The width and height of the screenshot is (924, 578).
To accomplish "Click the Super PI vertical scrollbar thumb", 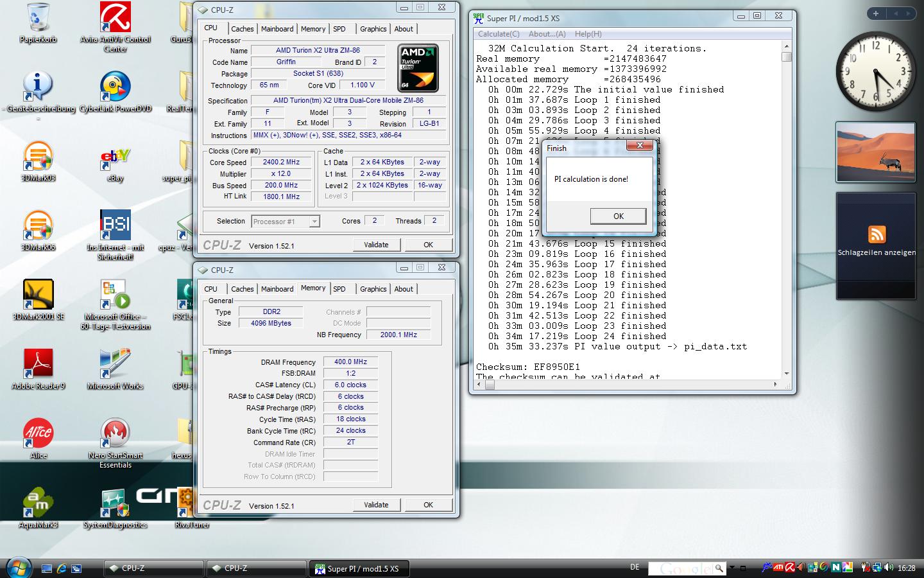I will point(787,57).
